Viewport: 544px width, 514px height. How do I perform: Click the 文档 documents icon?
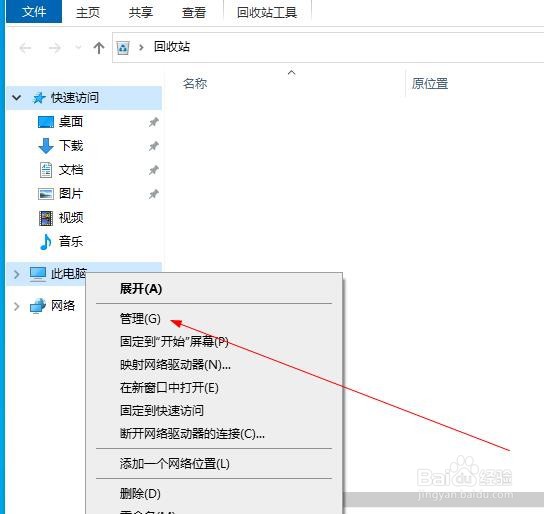pyautogui.click(x=46, y=170)
